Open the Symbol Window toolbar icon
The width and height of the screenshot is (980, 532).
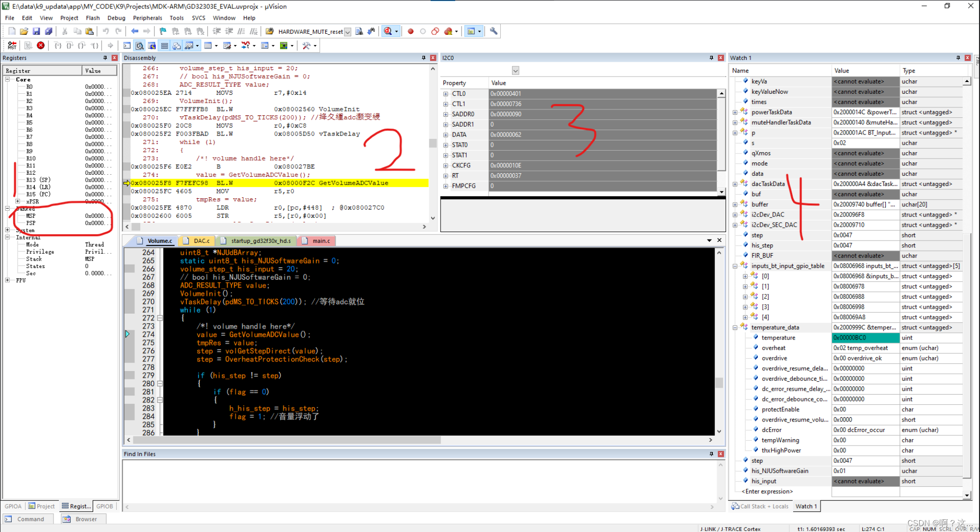click(x=152, y=46)
